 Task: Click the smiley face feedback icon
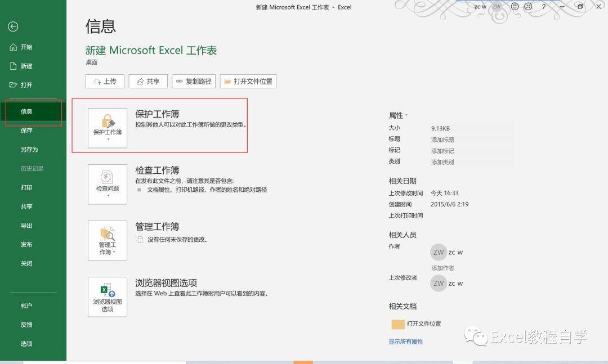(x=515, y=7)
